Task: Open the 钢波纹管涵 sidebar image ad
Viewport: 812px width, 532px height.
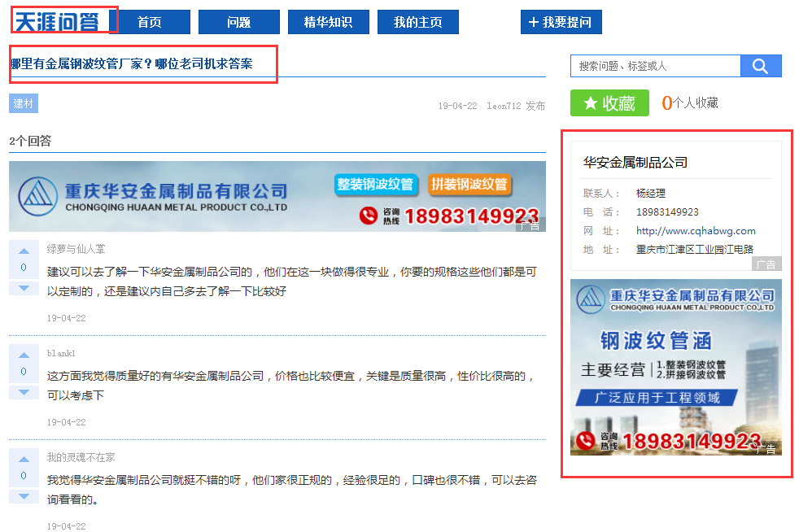Action: point(676,368)
